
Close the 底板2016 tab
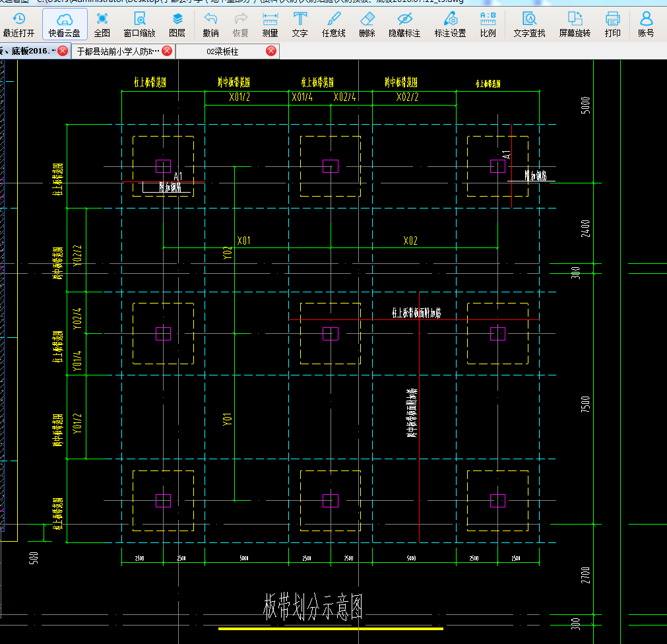(x=63, y=51)
